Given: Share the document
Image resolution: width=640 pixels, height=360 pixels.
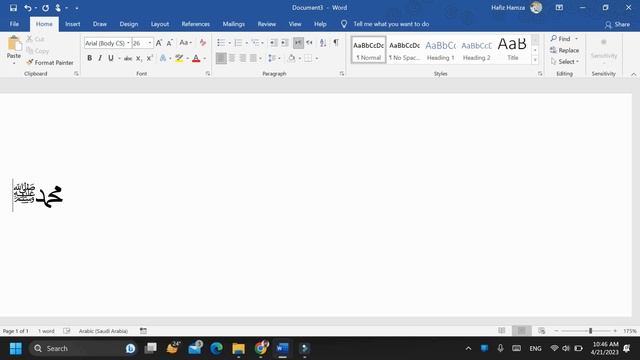Looking at the screenshot, I should (x=618, y=24).
